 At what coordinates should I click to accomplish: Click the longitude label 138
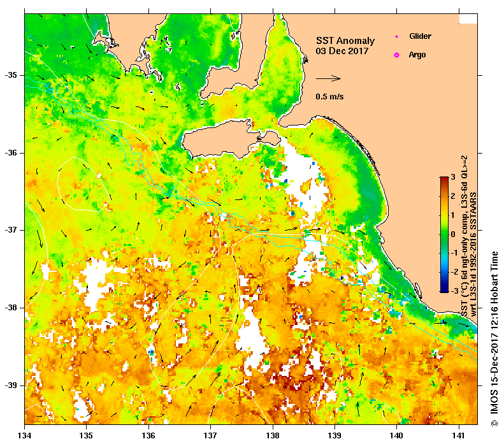click(273, 436)
